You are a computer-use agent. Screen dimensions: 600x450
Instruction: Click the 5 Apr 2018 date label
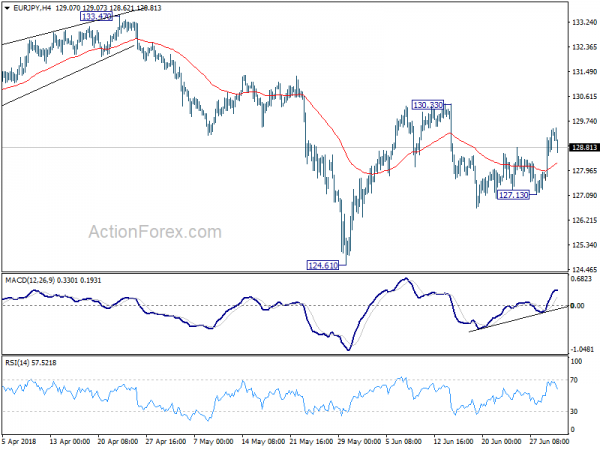tap(19, 442)
